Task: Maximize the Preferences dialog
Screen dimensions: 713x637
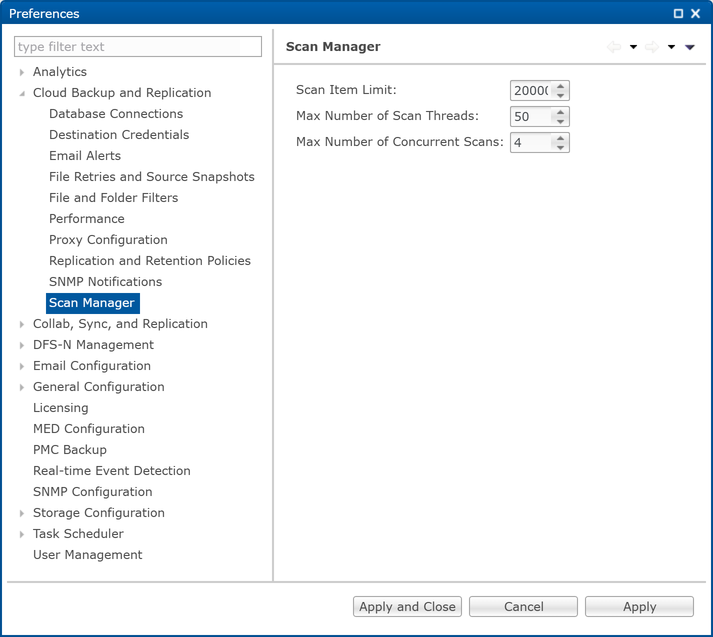Action: coord(678,14)
